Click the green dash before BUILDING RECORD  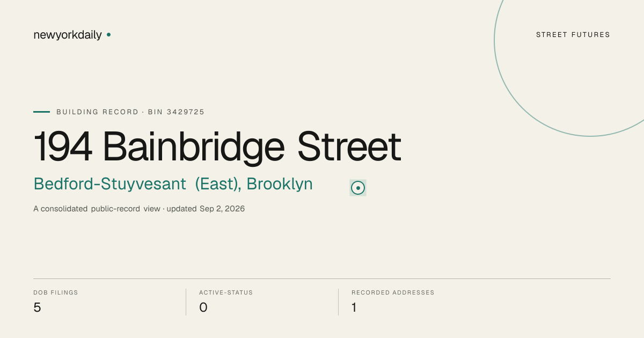41,112
